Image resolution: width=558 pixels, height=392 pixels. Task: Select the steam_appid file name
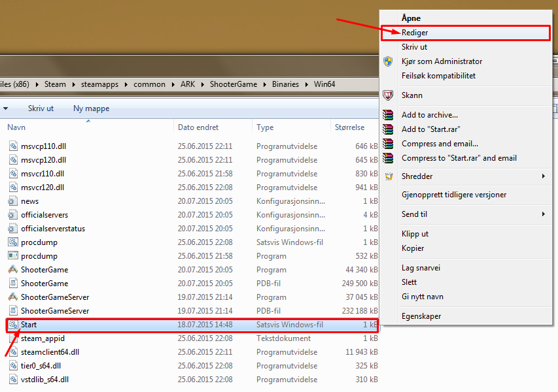(43, 338)
